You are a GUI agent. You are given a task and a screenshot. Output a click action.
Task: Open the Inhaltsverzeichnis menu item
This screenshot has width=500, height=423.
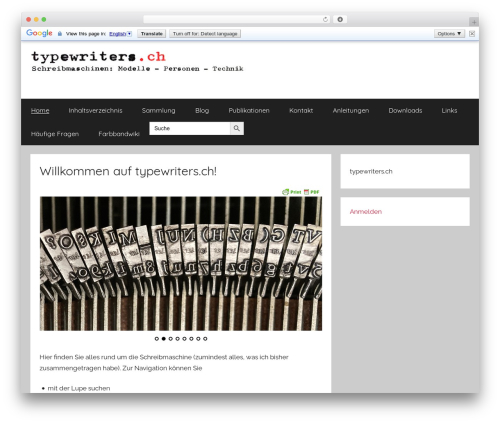coord(95,111)
